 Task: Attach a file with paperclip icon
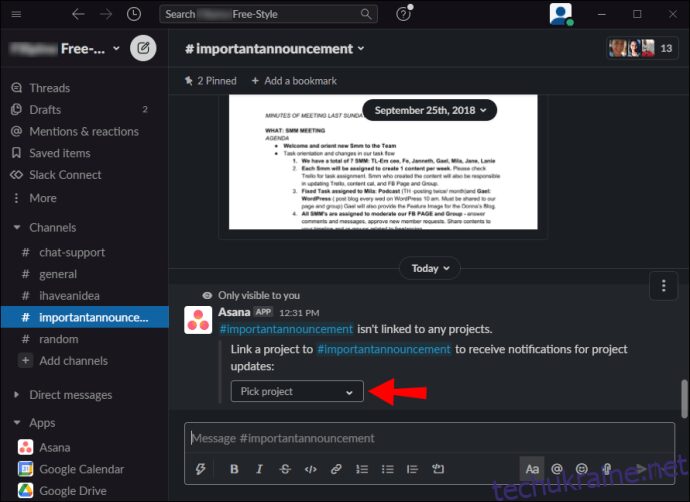(607, 469)
